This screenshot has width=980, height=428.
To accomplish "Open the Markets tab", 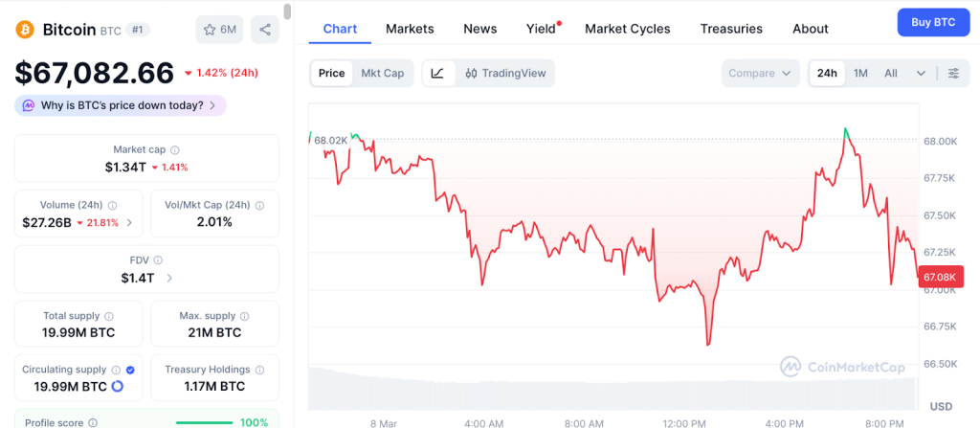I will [x=410, y=29].
